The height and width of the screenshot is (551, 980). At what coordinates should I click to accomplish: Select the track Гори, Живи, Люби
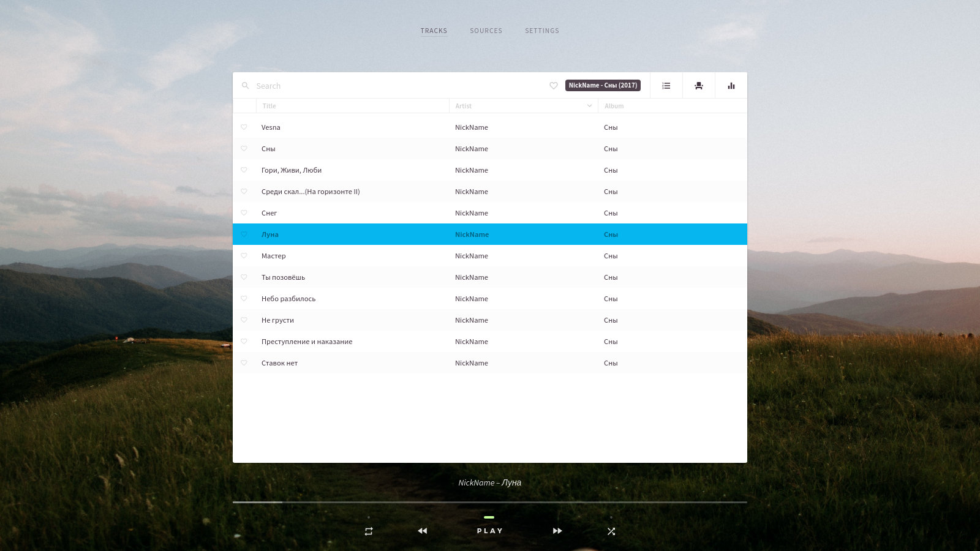point(490,170)
